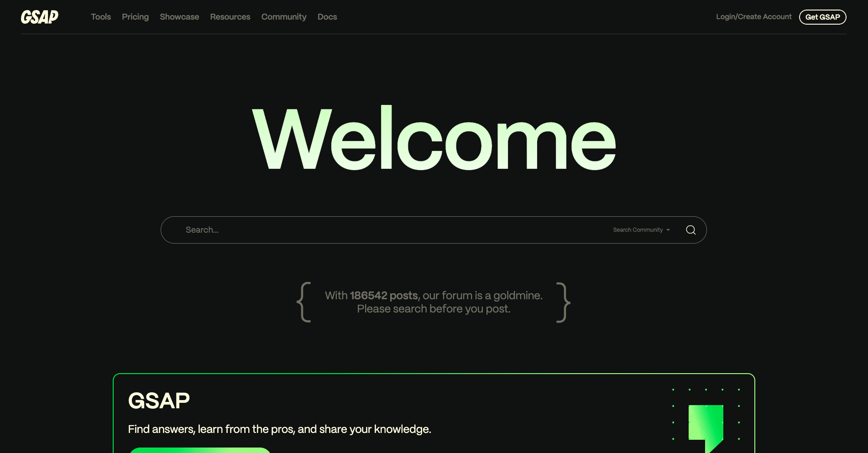The height and width of the screenshot is (453, 868).
Task: Open the Tools menu
Action: pyautogui.click(x=101, y=17)
